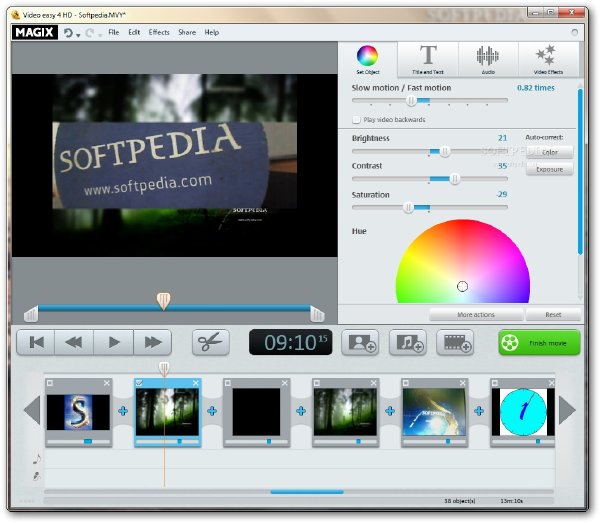Click the preview playback position marker
This screenshot has width=600, height=523.
tap(163, 301)
